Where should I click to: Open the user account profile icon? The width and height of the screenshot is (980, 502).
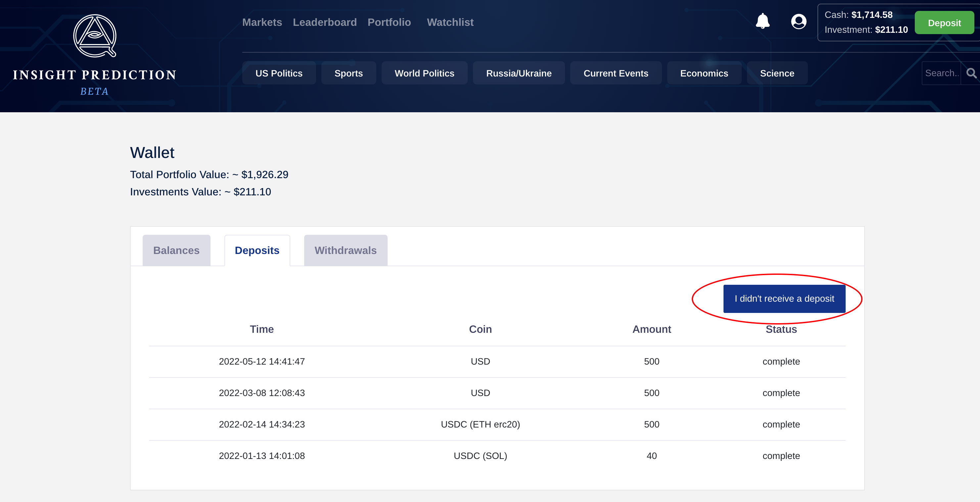point(799,21)
